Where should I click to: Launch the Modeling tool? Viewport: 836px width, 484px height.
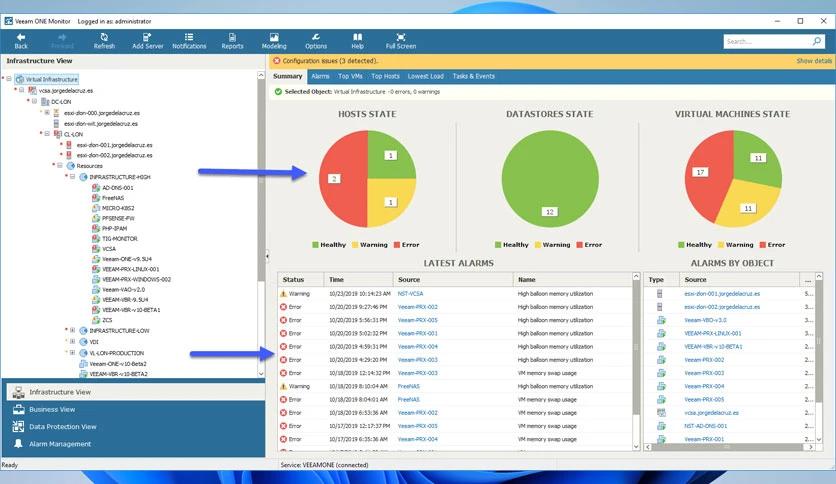[x=274, y=41]
